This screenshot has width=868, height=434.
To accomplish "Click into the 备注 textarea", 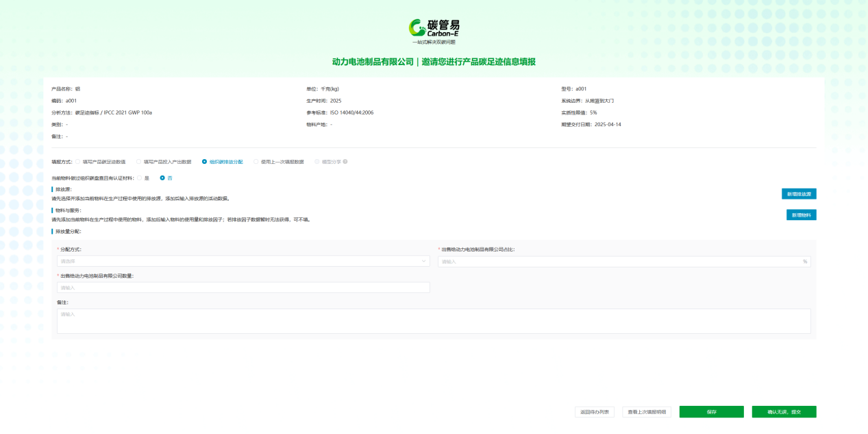I will pos(434,321).
